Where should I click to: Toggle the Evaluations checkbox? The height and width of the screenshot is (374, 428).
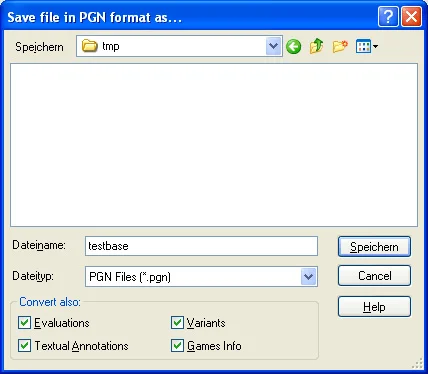pos(24,323)
